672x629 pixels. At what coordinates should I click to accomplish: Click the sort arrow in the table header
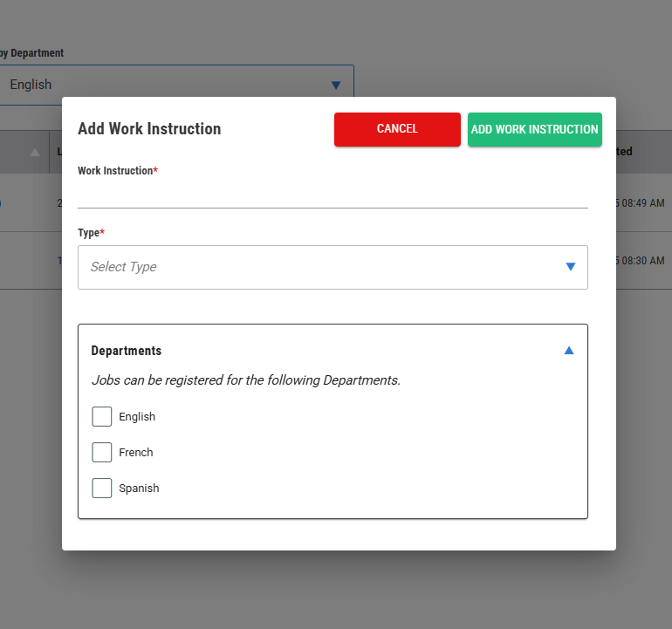35,152
